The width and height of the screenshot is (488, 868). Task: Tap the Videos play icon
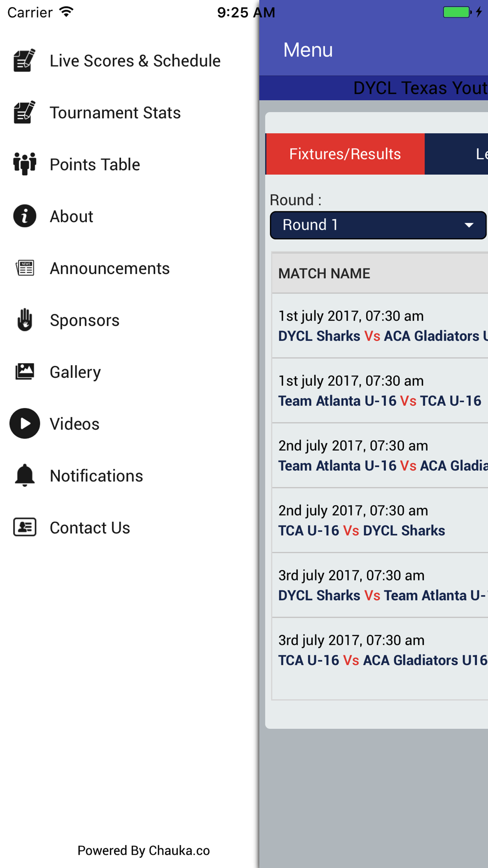[24, 423]
